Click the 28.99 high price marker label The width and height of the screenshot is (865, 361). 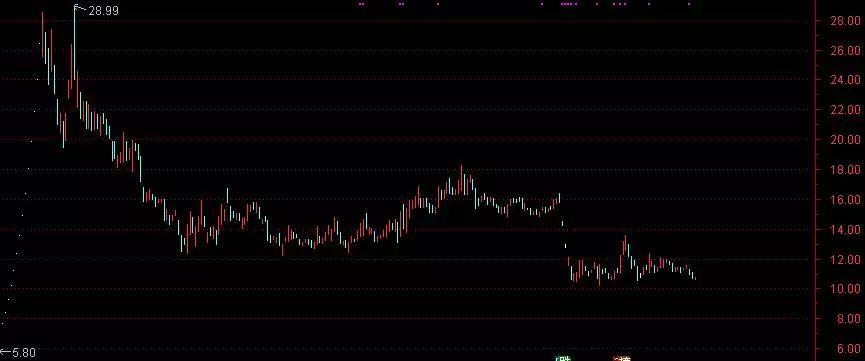[103, 10]
